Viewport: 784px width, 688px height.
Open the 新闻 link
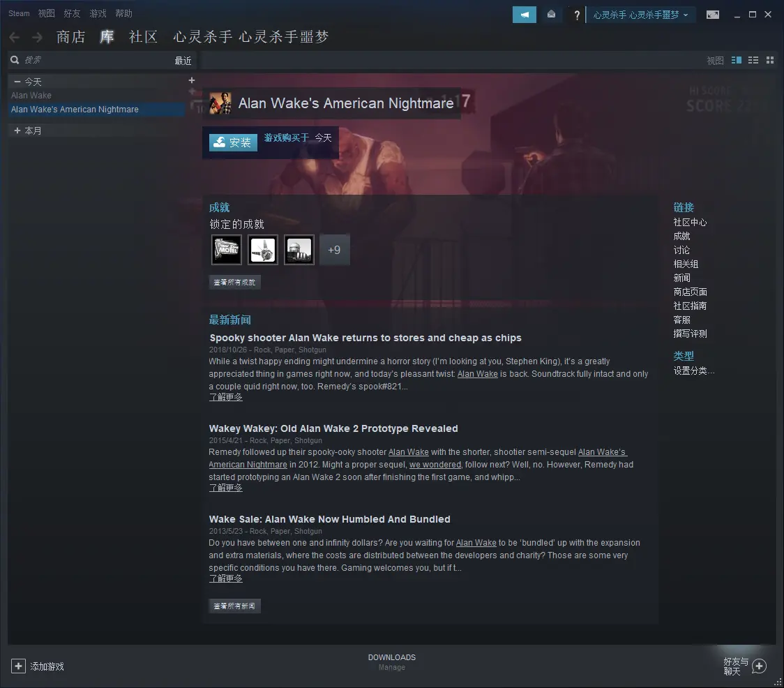[x=681, y=278]
